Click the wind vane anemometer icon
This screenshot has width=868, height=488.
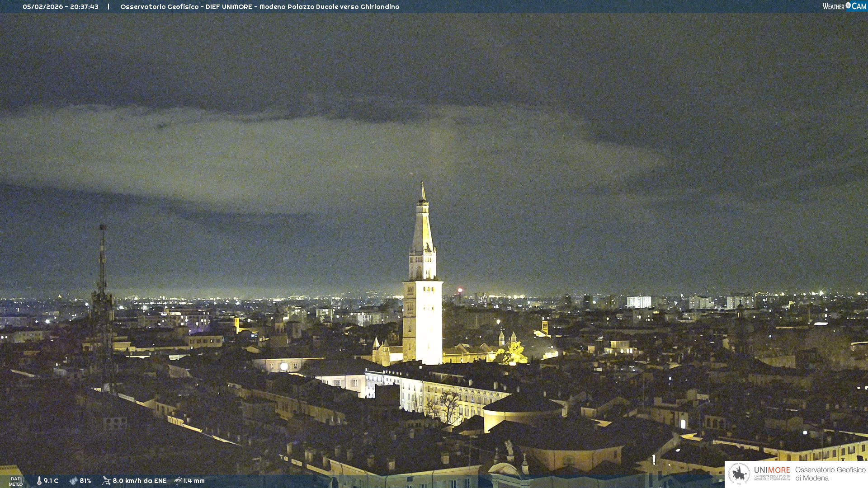click(106, 481)
